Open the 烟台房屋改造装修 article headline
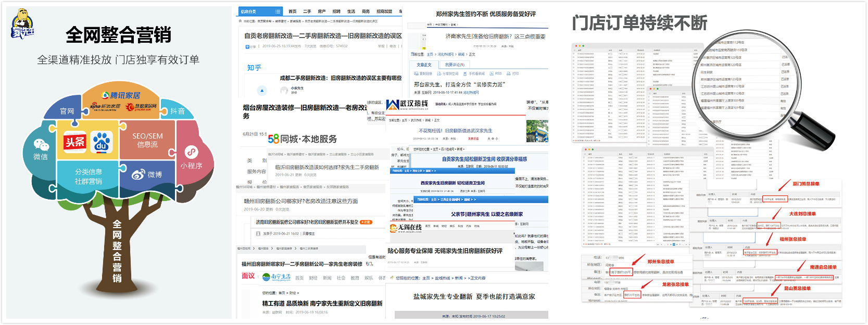This screenshot has width=868, height=325. tap(305, 111)
